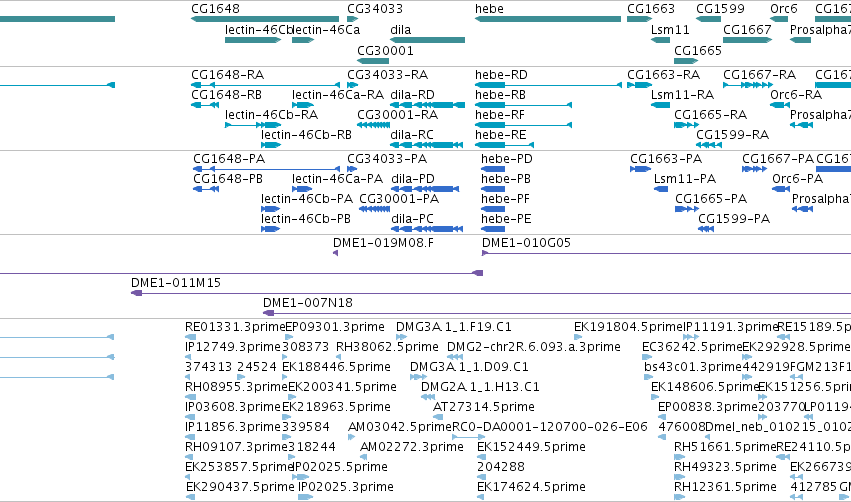Select transcript CG1667-RA
This screenshot has width=851, height=502.
(759, 75)
